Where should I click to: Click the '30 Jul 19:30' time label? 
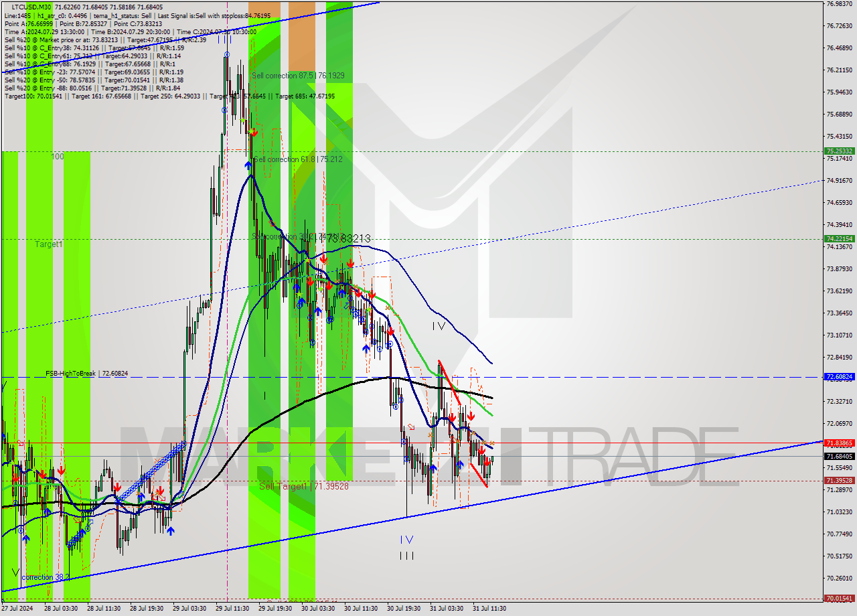[403, 609]
